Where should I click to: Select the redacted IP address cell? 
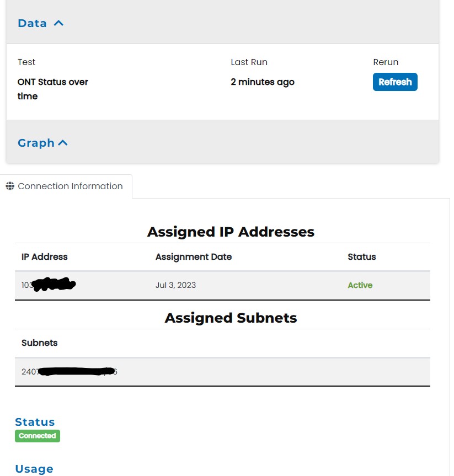pos(49,285)
